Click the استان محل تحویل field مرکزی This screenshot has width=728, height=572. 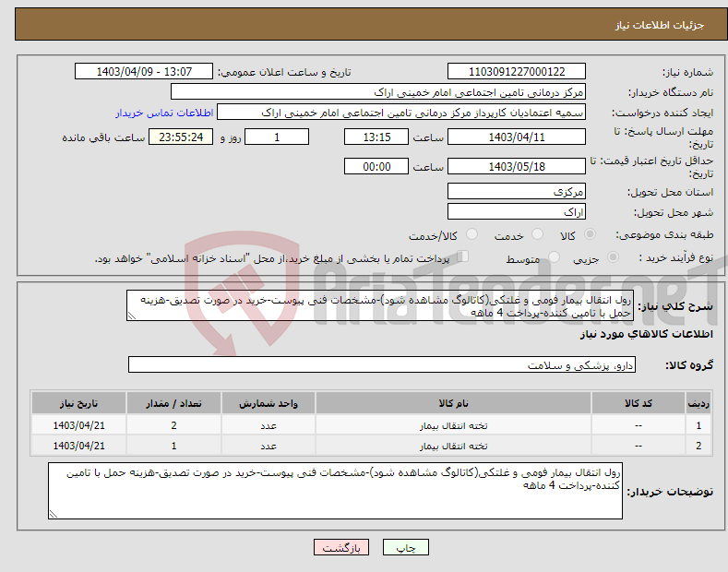(517, 191)
